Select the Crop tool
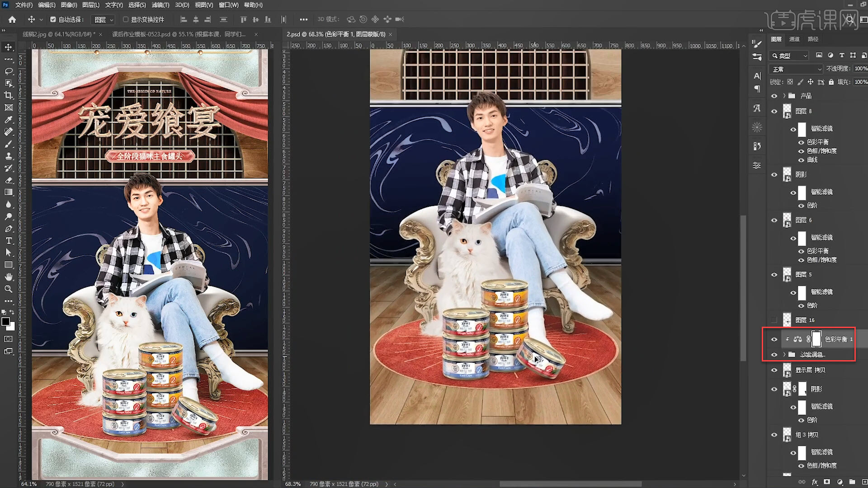 tap(8, 95)
